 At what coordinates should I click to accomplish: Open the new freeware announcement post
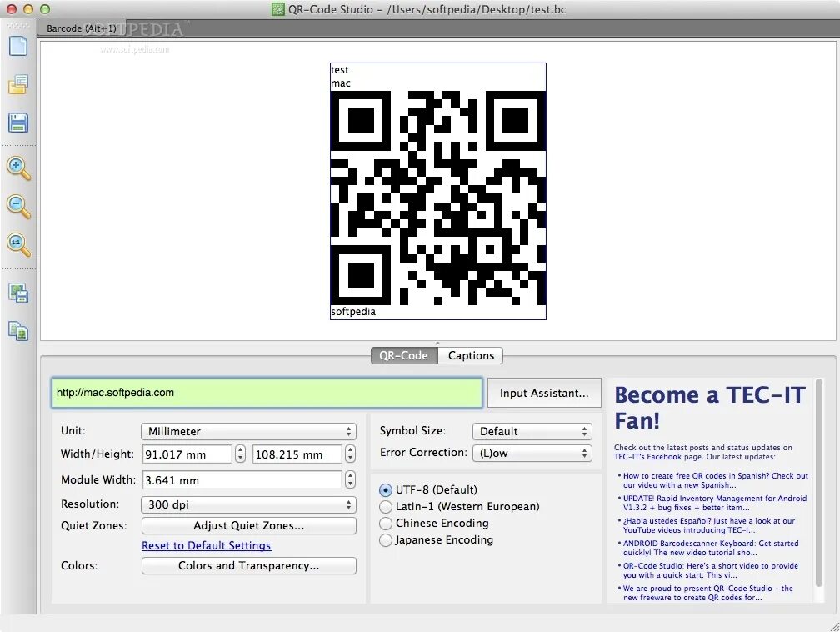707,593
